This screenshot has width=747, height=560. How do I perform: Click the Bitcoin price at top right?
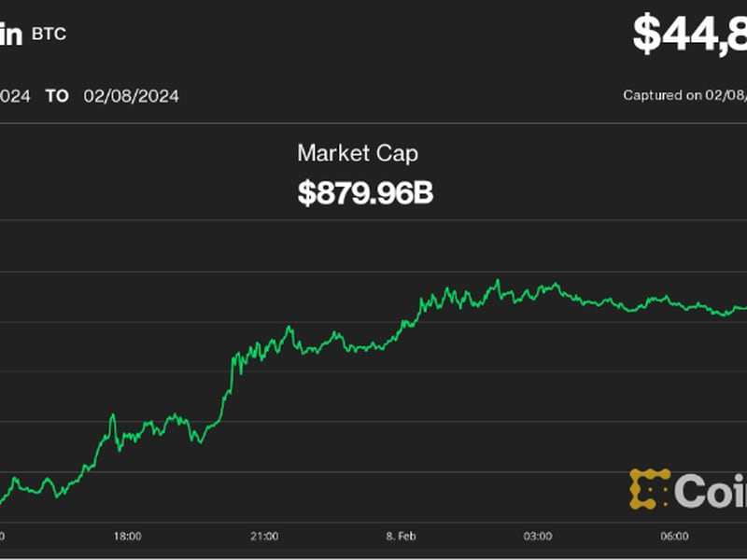pos(690,34)
